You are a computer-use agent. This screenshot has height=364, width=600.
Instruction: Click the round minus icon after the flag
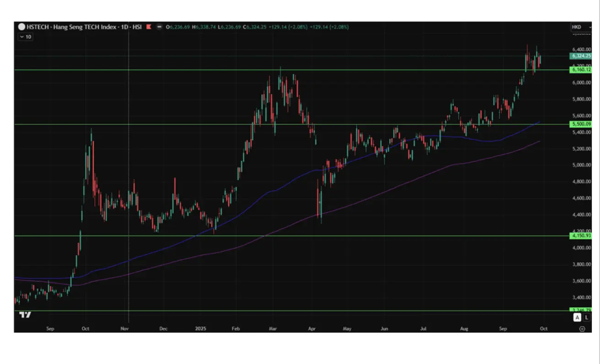159,27
